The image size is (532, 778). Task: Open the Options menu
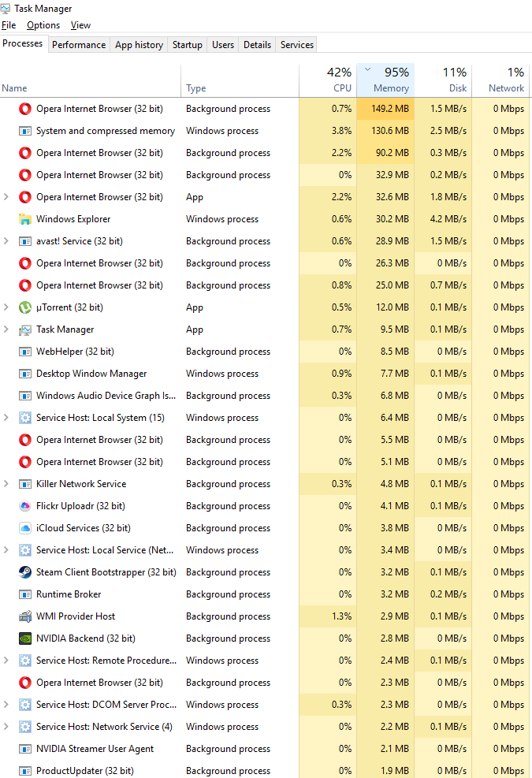(43, 24)
